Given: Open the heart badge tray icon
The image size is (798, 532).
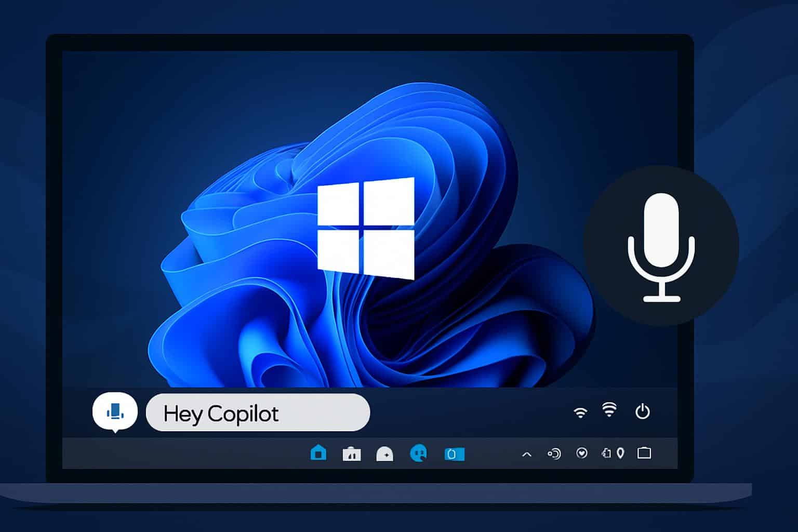Looking at the screenshot, I should coord(582,454).
